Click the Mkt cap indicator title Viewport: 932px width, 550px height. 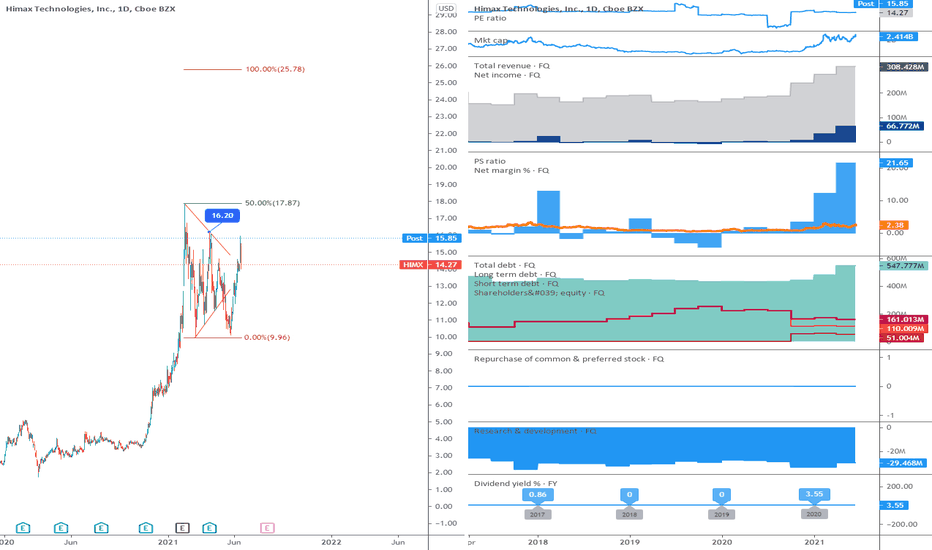pos(490,40)
